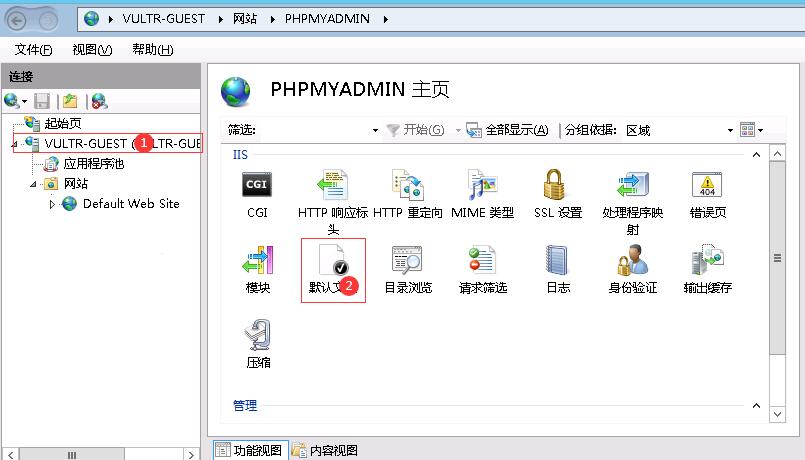Open 错误页 (404) feature
This screenshot has width=805, height=460.
[707, 185]
